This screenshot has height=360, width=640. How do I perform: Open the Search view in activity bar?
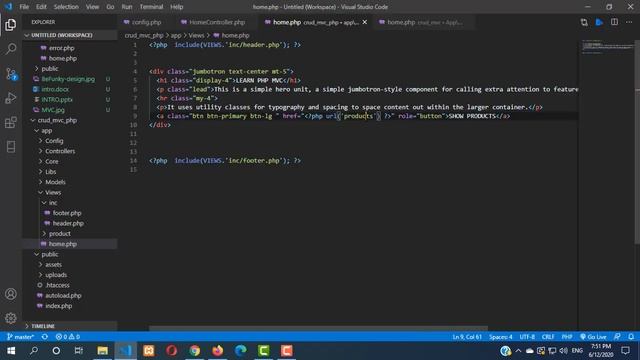click(x=11, y=49)
